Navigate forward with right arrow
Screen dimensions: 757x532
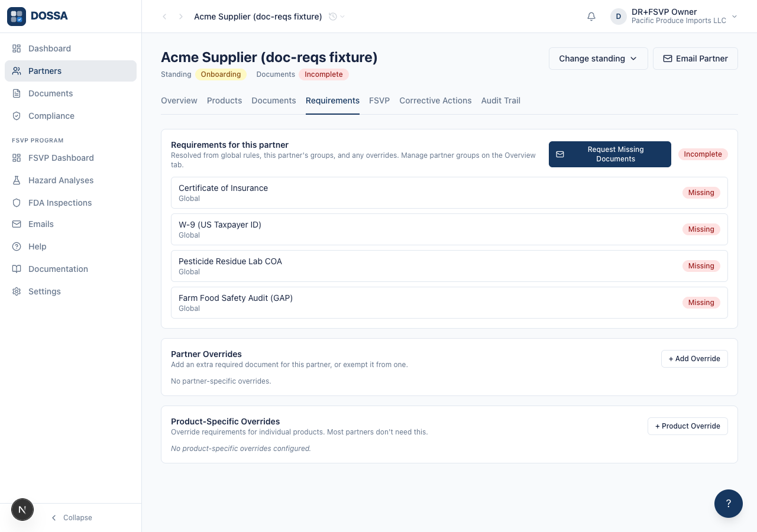click(x=181, y=17)
